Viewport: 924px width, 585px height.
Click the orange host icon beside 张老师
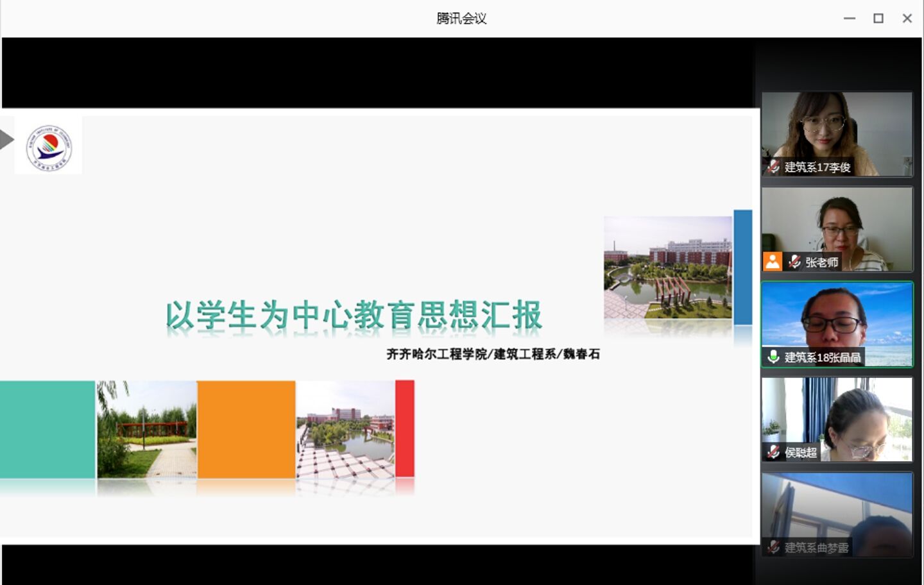(x=773, y=262)
